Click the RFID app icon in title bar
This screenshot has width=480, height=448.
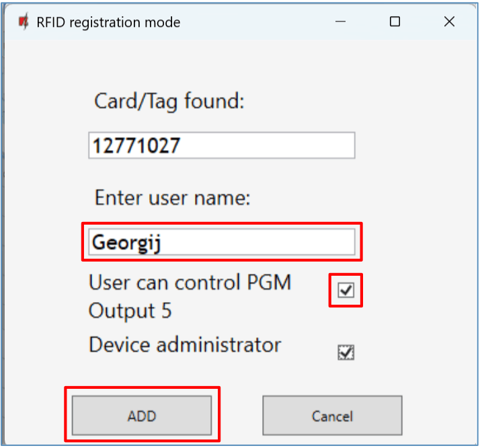(24, 22)
